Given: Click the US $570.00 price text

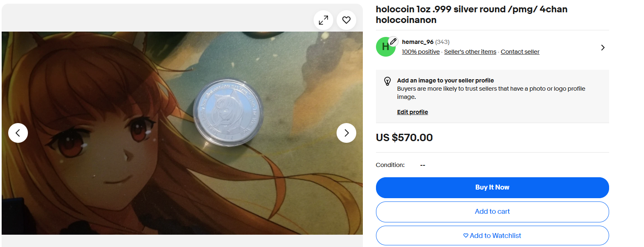Looking at the screenshot, I should (404, 137).
